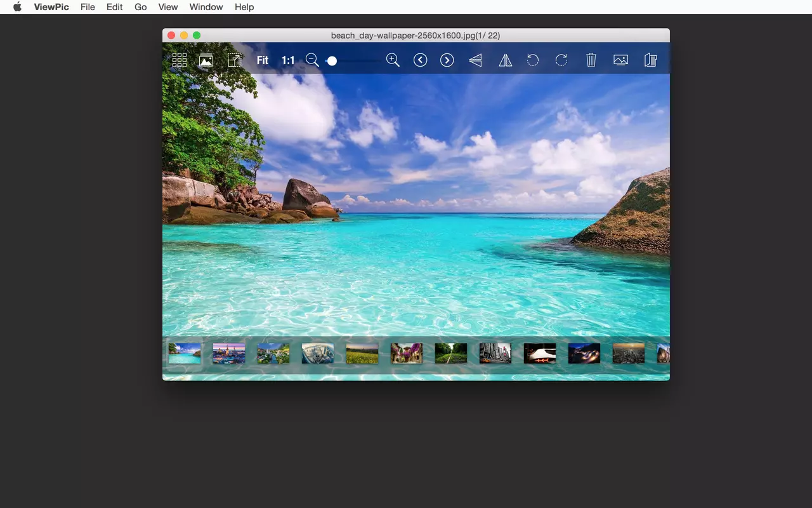Set zoom to 1:1 actual size
The image size is (812, 508).
(x=288, y=60)
